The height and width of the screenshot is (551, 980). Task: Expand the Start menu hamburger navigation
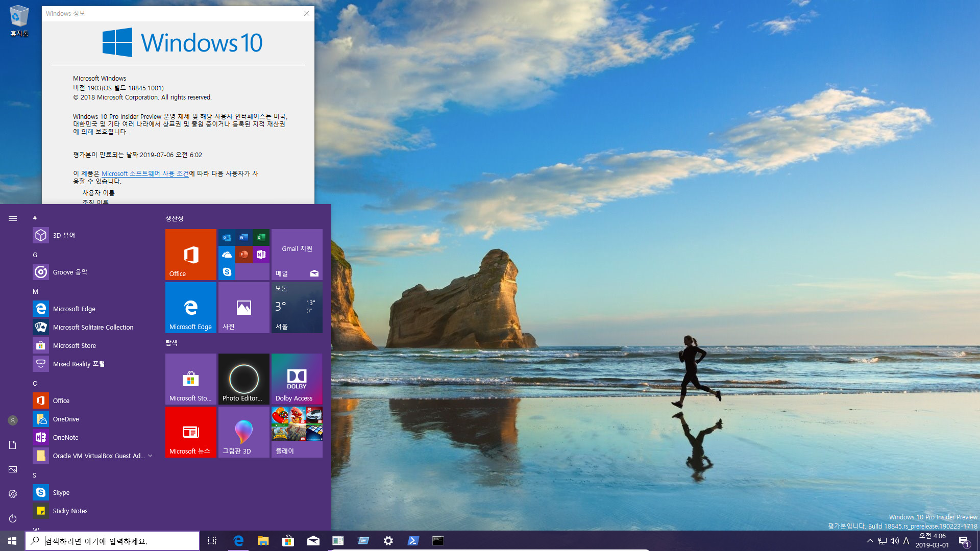click(13, 218)
